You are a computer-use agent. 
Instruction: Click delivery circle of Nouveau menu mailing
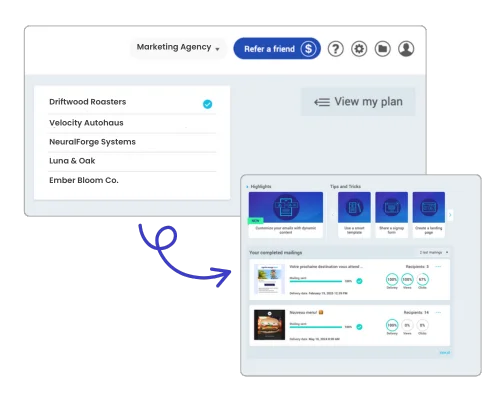pyautogui.click(x=392, y=325)
